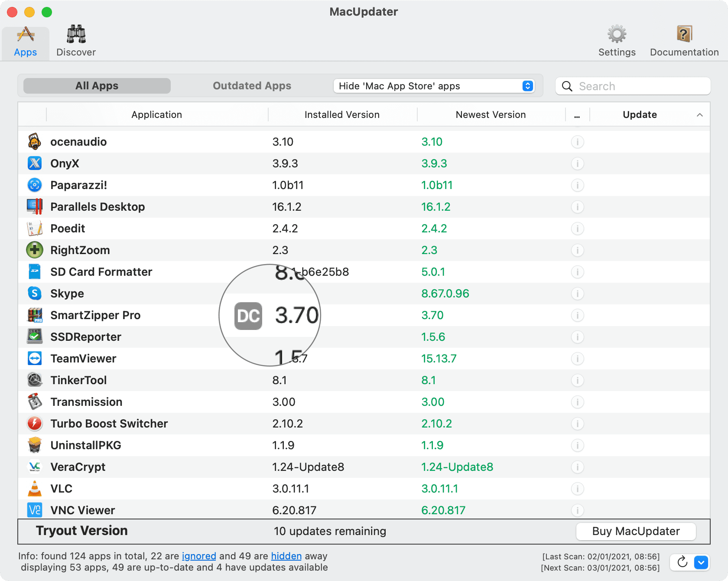Screen dimensions: 728x581
Task: Select the Poedit row name
Action: pos(68,228)
